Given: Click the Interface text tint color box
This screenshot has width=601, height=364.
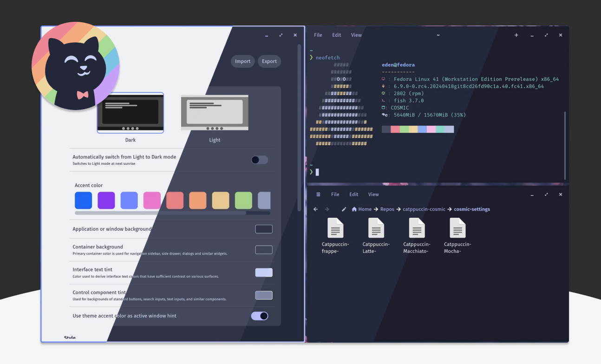Looking at the screenshot, I should (x=263, y=273).
